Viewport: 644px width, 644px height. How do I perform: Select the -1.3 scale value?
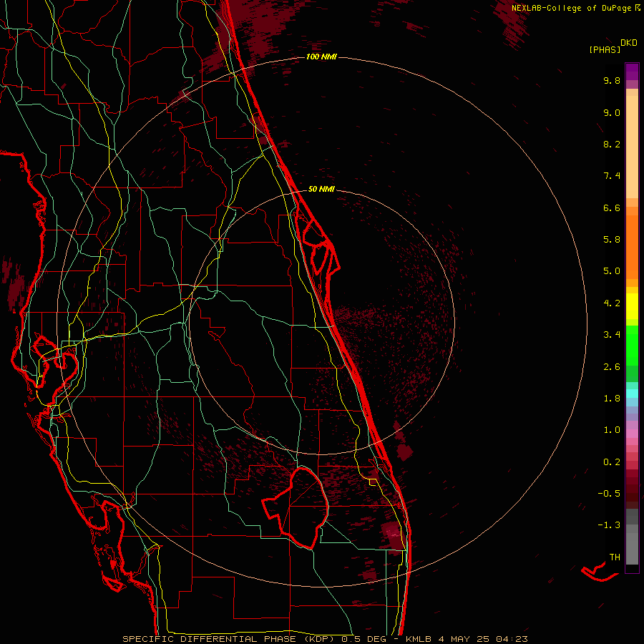(609, 525)
